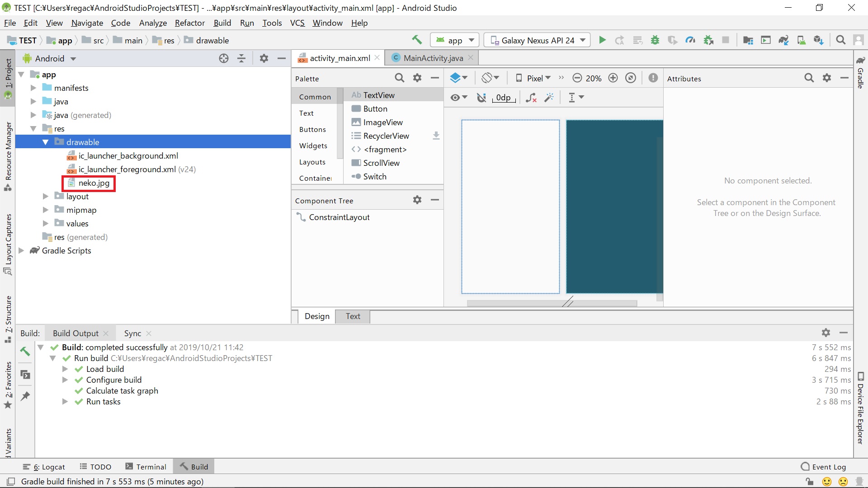
Task: Switch to MainActivity.java tab
Action: click(x=433, y=58)
